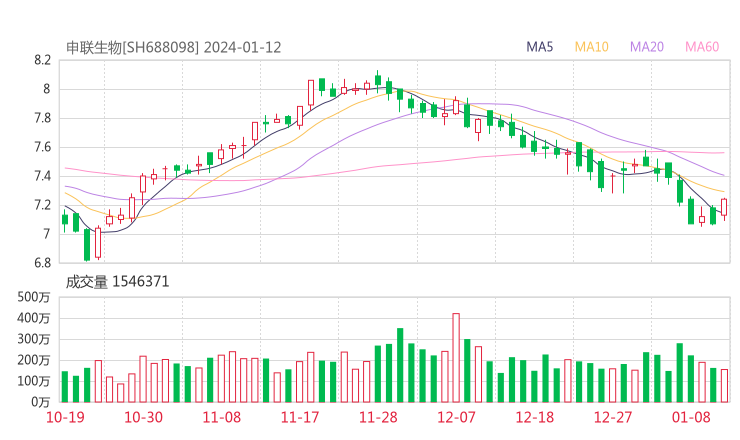Image resolution: width=740 pixels, height=440 pixels.
Task: Click the 400万 volume axis label
Action: click(x=34, y=318)
